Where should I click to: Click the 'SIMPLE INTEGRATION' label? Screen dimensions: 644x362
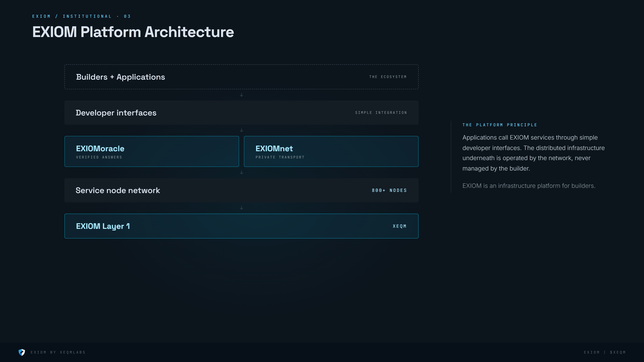(381, 113)
